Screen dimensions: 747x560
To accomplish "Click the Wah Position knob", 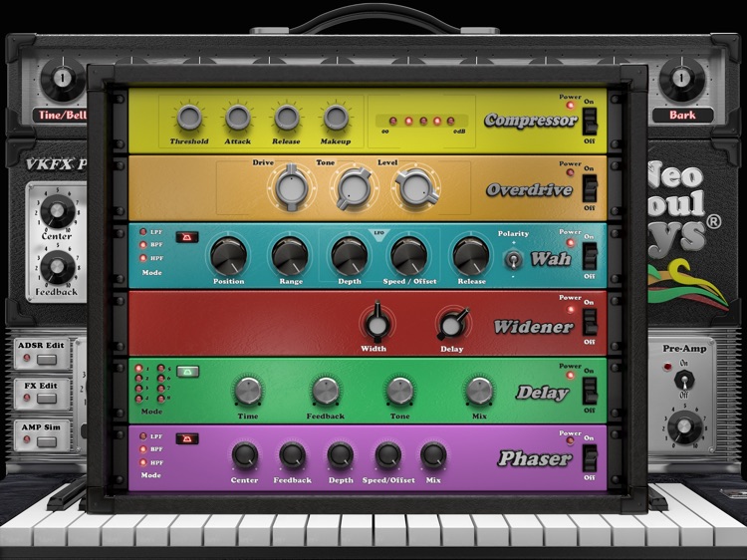I will click(229, 255).
